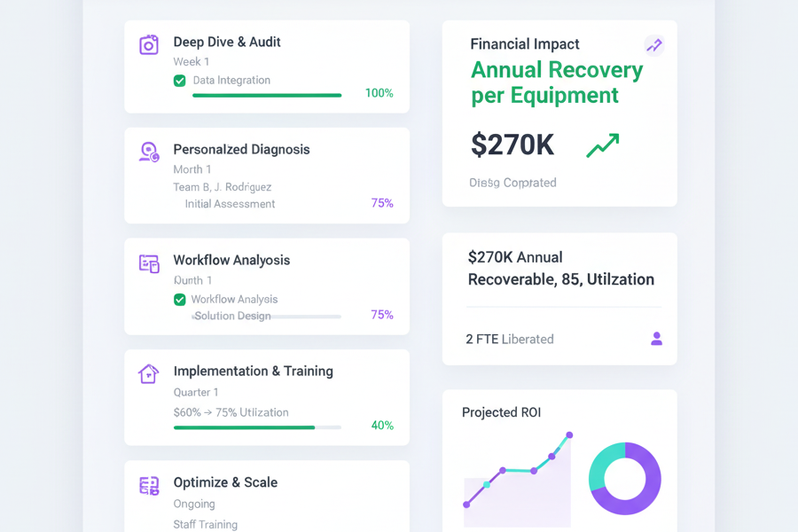Click the Projected ROI donut chart
798x532 pixels.
pyautogui.click(x=625, y=479)
